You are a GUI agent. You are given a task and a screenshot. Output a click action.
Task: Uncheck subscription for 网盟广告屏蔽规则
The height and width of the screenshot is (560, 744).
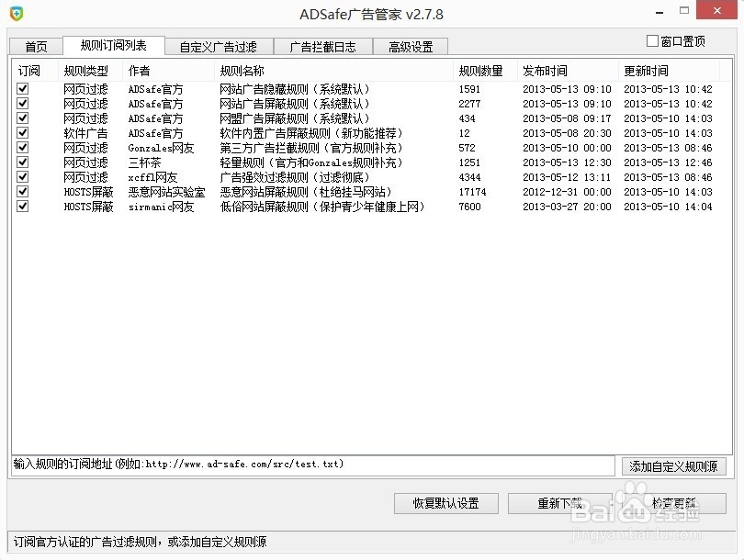(22, 118)
